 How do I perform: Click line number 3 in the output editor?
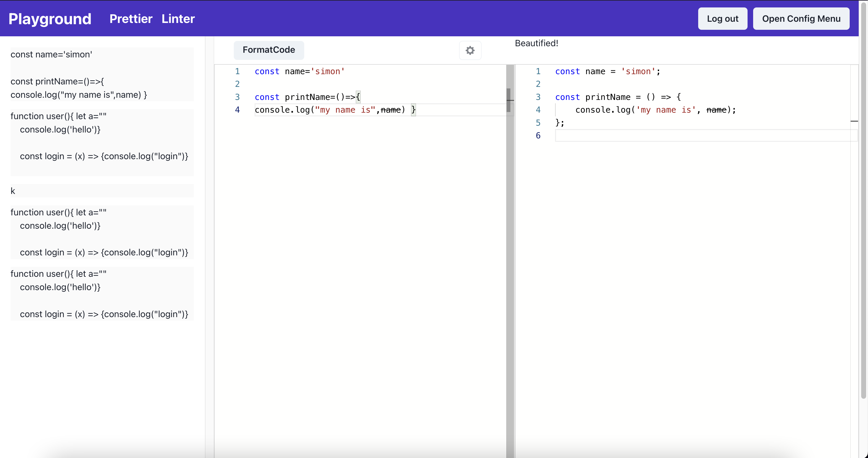[538, 97]
